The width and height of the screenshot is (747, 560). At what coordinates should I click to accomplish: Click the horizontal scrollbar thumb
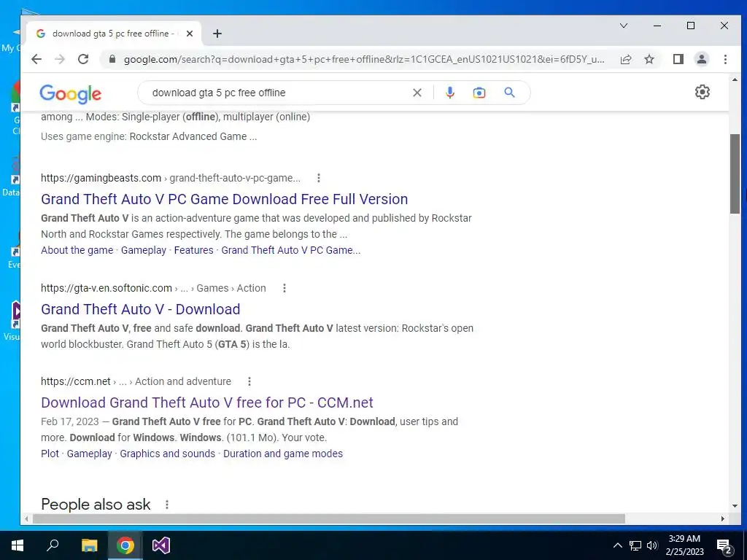pos(329,518)
